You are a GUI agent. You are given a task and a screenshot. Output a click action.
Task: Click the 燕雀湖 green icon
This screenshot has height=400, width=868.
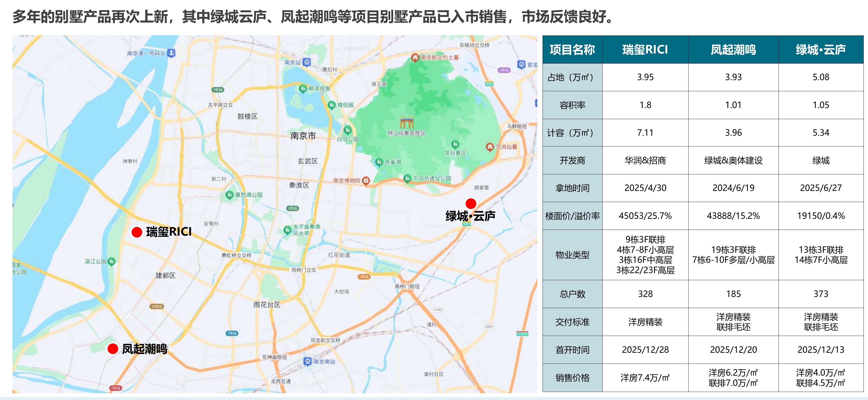(x=379, y=162)
